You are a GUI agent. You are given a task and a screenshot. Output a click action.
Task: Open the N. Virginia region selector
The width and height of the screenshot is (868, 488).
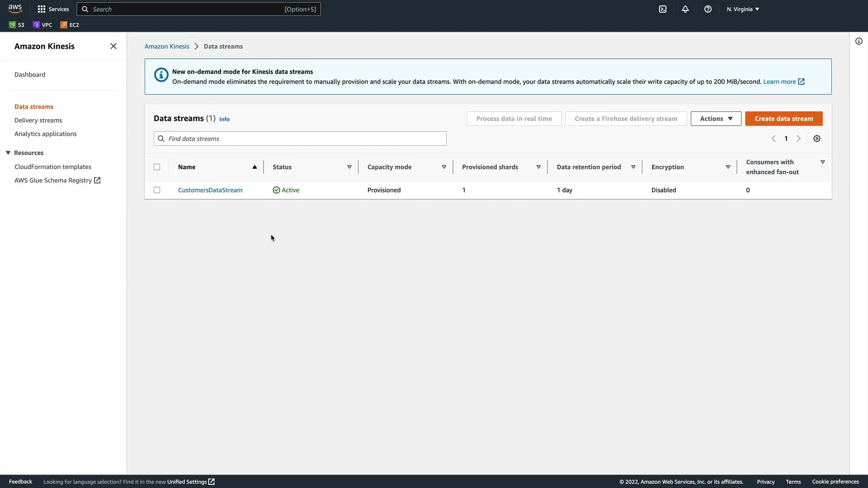(743, 9)
